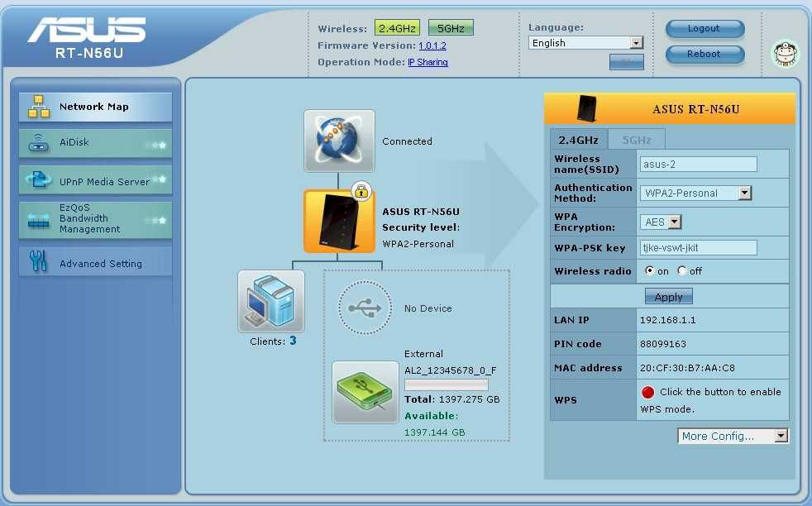Click the router image in panel header
812x506 pixels.
[x=586, y=108]
